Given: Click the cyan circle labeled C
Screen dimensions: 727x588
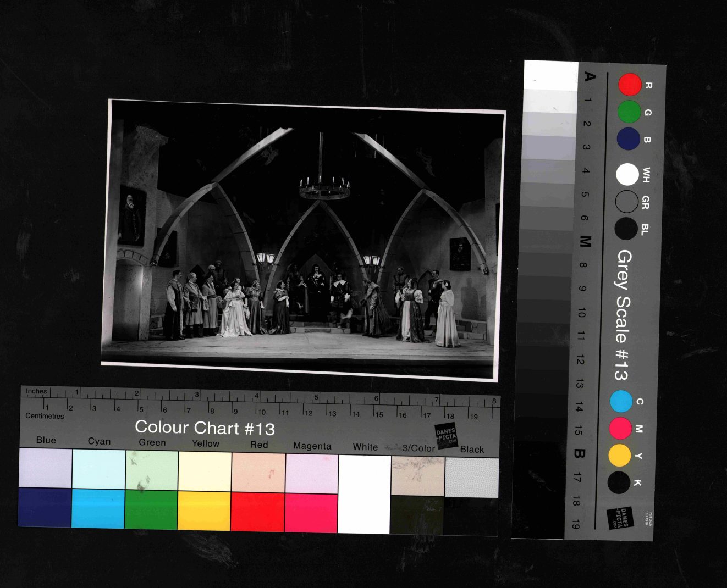Looking at the screenshot, I should pyautogui.click(x=621, y=401).
